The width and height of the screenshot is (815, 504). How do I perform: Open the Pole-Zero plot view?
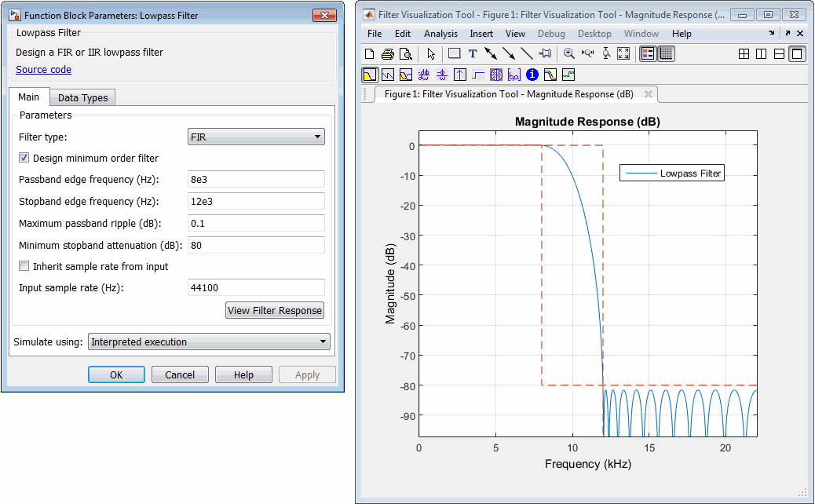[496, 75]
